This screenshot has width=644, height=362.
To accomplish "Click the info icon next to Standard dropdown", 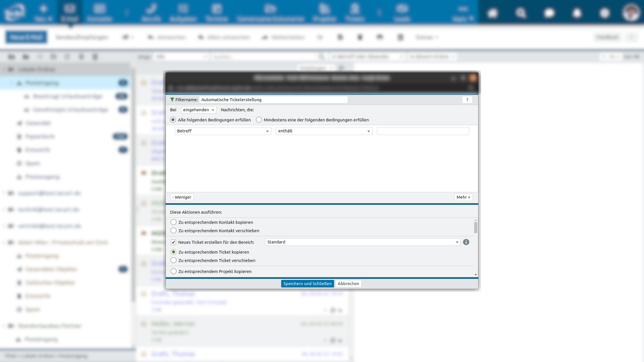I will [466, 242].
